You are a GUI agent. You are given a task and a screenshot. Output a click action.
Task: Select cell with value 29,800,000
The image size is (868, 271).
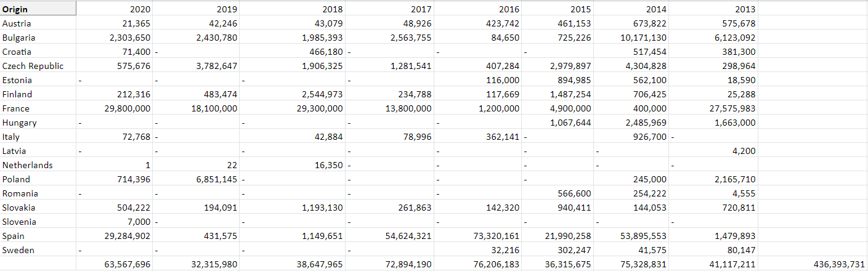[x=115, y=108]
